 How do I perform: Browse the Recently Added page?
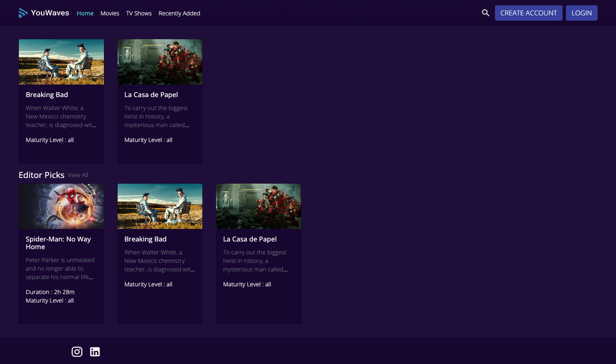click(x=179, y=13)
